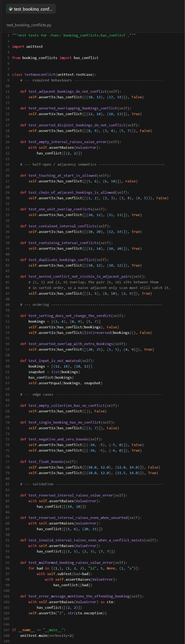Click the 'for bad in' loop line
Viewport: 185px width, 644px height.
84,568
